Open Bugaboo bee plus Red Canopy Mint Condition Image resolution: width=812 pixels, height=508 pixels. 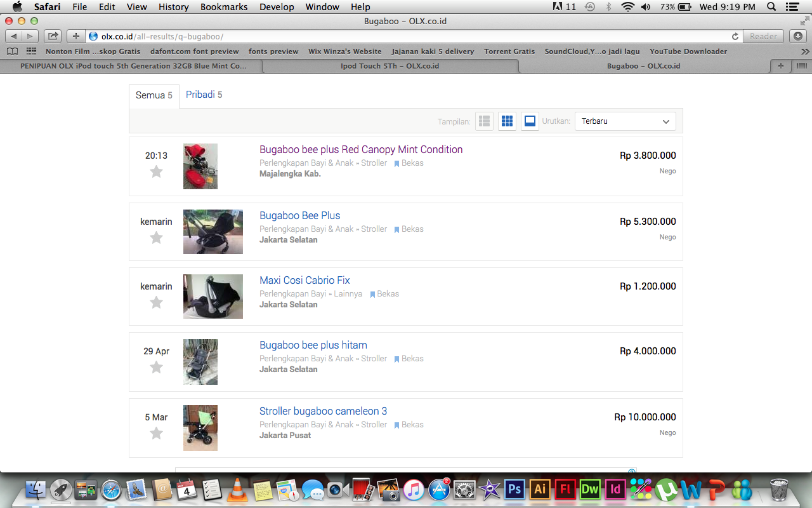pos(361,150)
